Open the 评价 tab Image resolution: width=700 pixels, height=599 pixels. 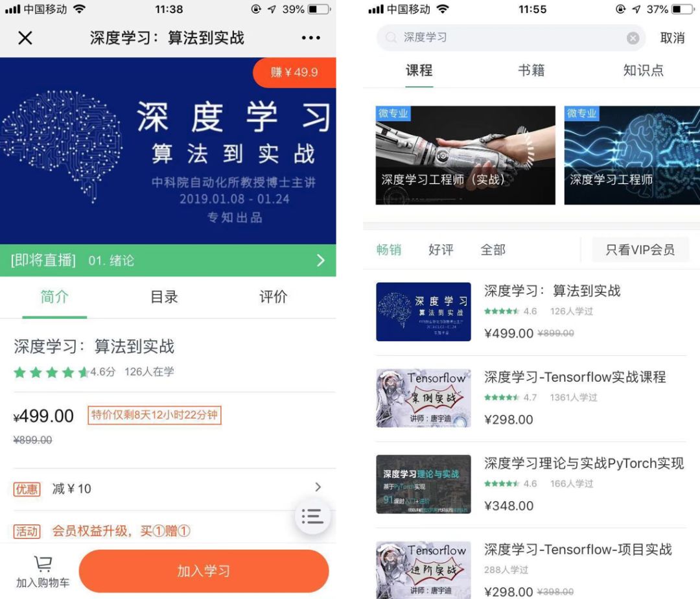(x=274, y=297)
